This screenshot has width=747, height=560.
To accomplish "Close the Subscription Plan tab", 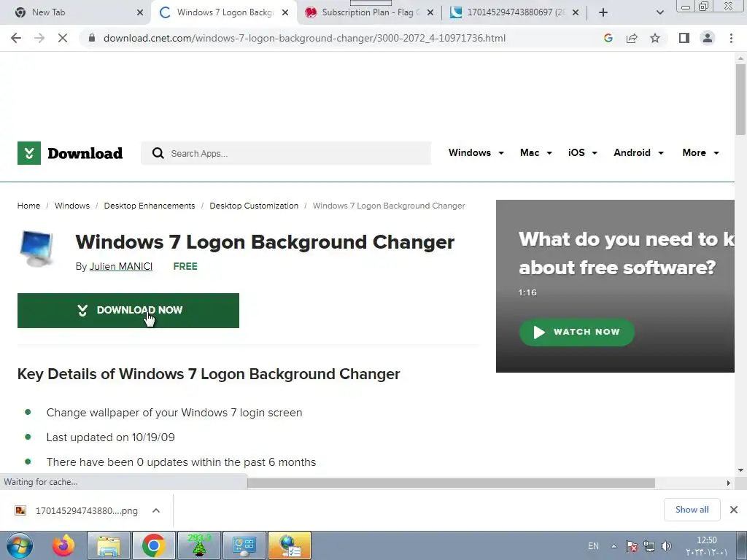I will pos(430,12).
